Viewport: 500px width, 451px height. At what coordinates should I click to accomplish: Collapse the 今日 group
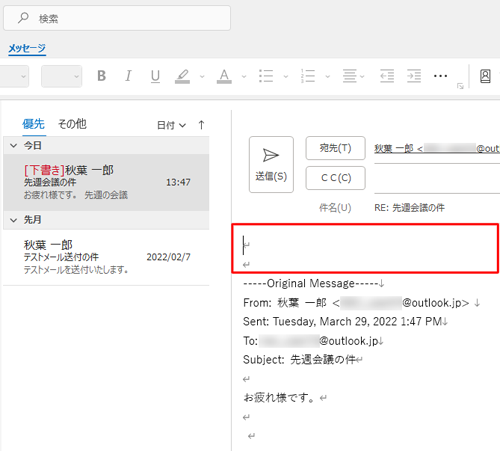(14, 146)
